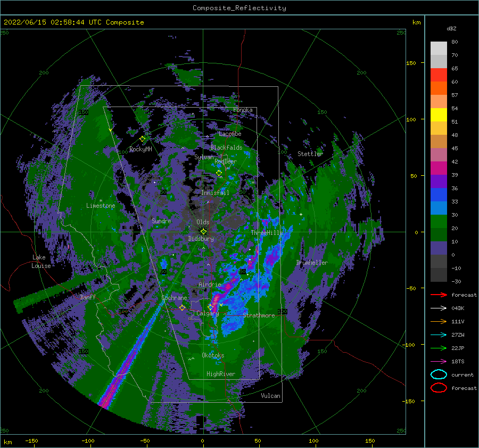Click the Strathmore label
This screenshot has width=479, height=448.
coord(259,315)
